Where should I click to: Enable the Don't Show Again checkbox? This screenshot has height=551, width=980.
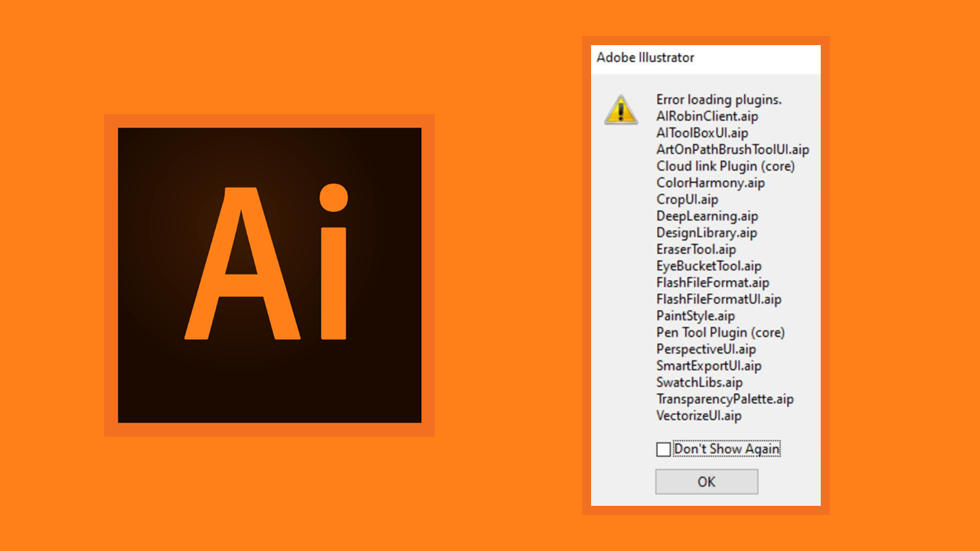[663, 449]
